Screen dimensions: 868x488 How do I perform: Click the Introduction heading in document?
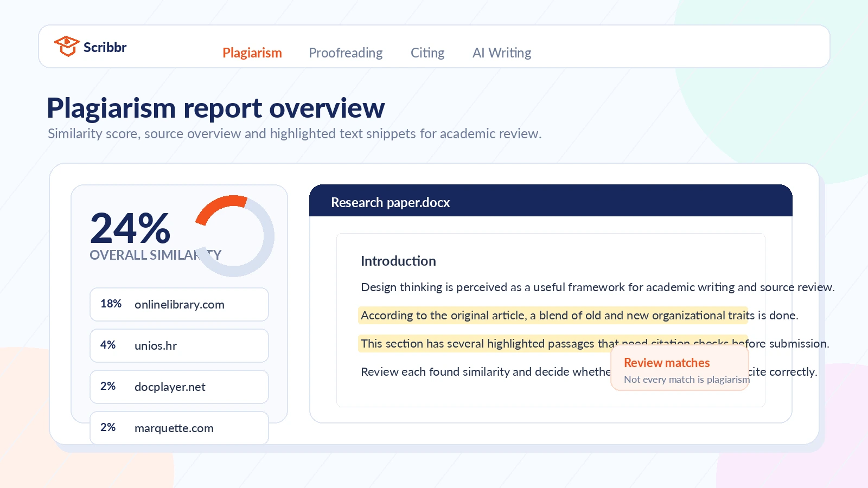pyautogui.click(x=398, y=261)
